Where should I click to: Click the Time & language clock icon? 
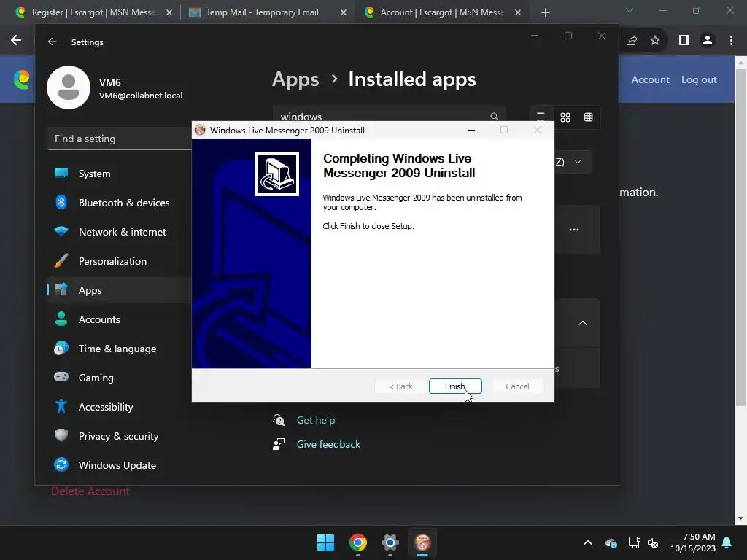(x=61, y=348)
